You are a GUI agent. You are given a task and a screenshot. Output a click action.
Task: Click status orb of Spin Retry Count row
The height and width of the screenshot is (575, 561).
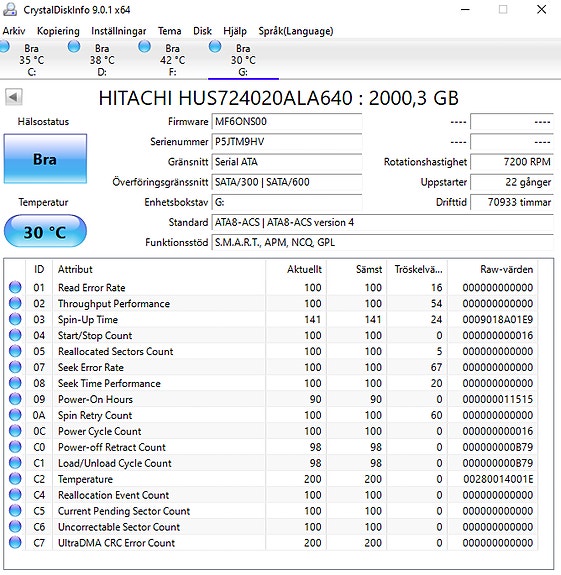tap(15, 415)
